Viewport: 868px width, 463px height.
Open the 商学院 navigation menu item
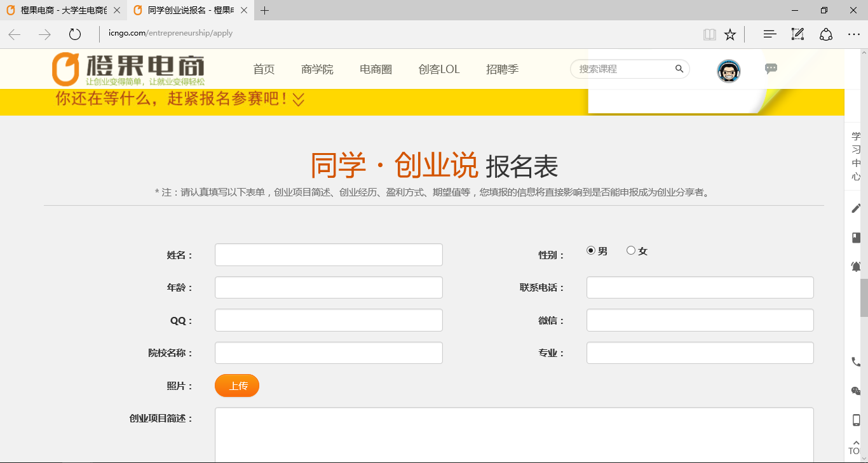click(x=317, y=69)
